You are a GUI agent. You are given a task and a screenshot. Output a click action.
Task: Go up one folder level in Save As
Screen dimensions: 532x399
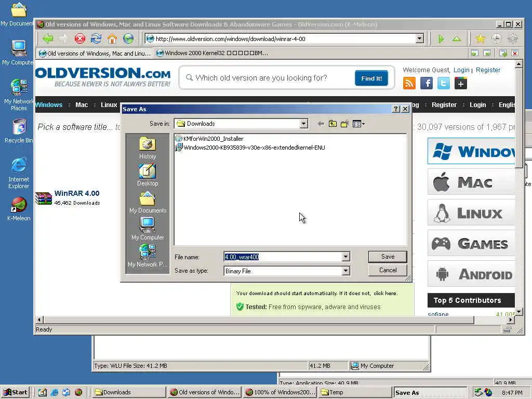tap(332, 124)
